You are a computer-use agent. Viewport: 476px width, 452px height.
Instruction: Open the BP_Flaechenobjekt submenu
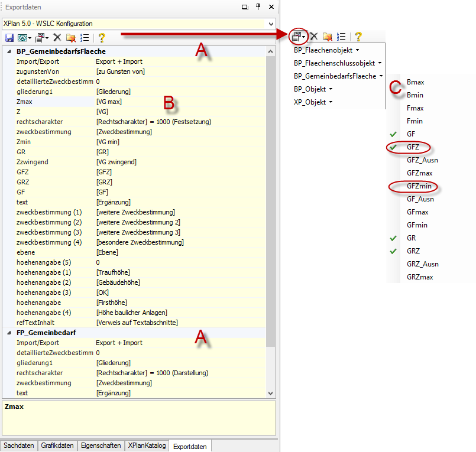click(326, 50)
